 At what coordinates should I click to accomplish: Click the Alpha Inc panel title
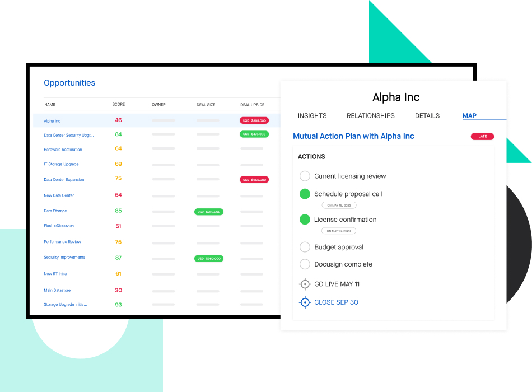coord(396,97)
